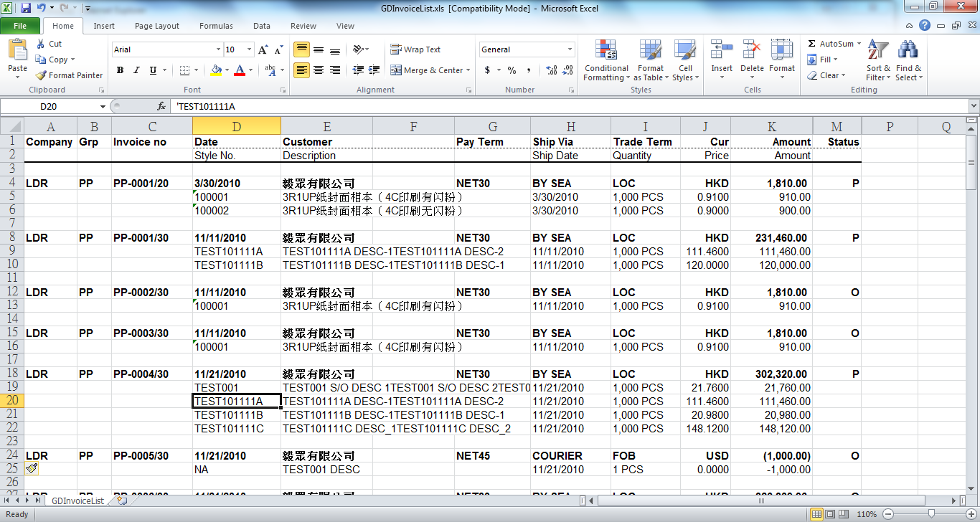This screenshot has height=522, width=980.
Task: Click Increase Font Size icon
Action: (263, 49)
